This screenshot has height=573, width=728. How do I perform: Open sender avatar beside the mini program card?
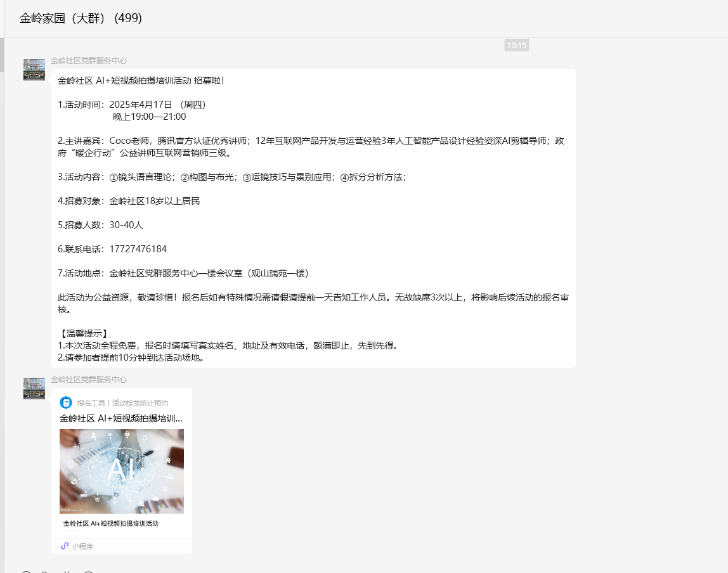coord(34,389)
